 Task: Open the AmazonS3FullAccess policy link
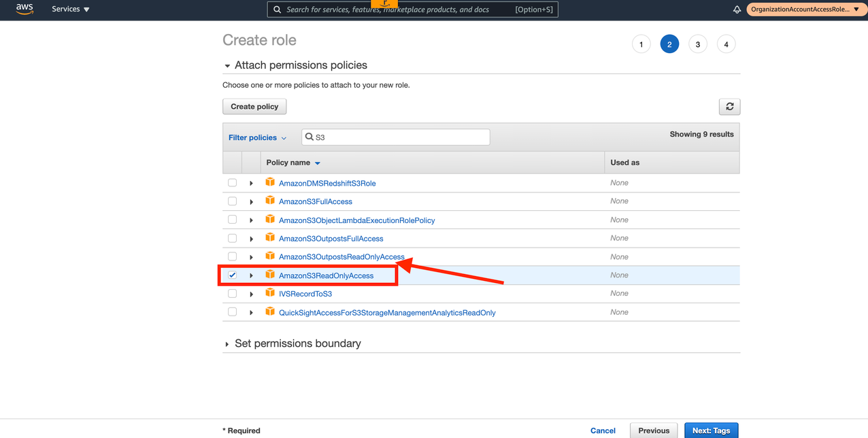[316, 201]
